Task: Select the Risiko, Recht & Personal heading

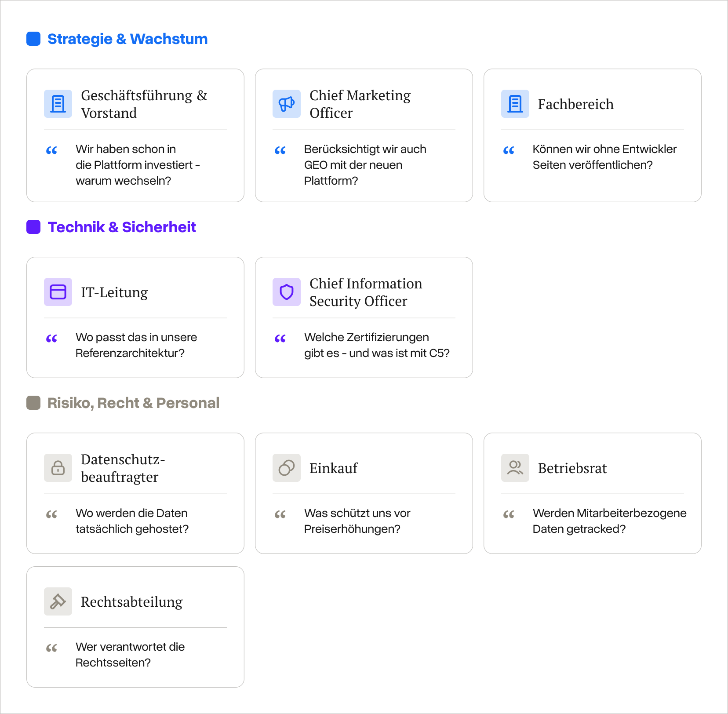Action: tap(133, 403)
